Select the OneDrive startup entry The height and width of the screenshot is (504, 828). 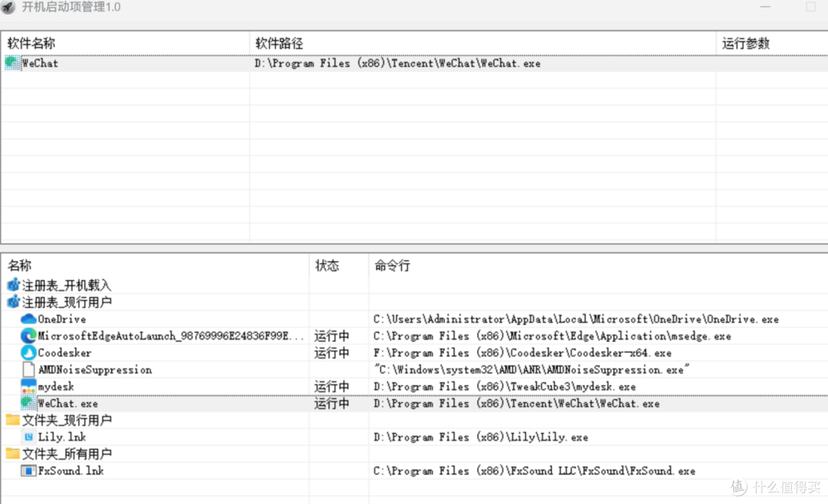click(x=62, y=319)
